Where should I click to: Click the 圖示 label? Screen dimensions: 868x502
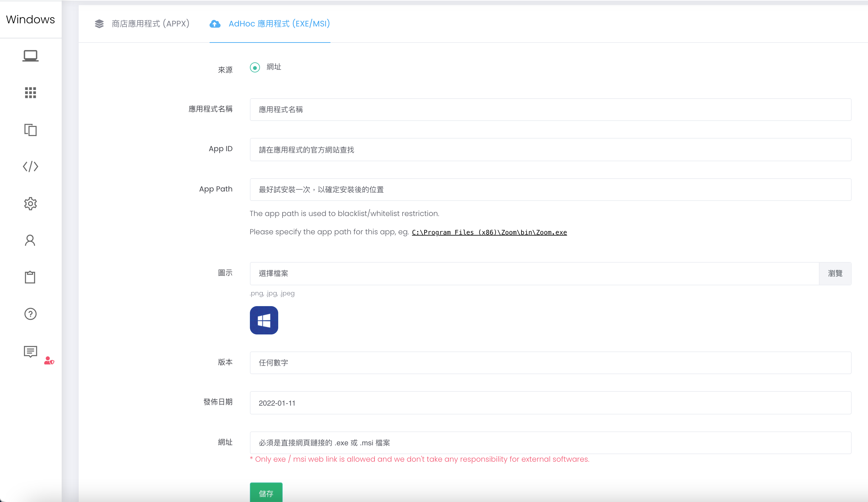tap(225, 273)
